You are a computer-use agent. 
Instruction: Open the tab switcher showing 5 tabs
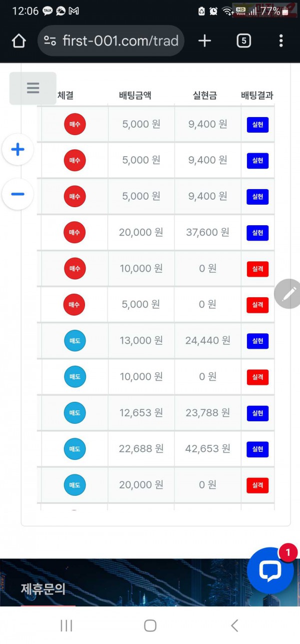[243, 41]
